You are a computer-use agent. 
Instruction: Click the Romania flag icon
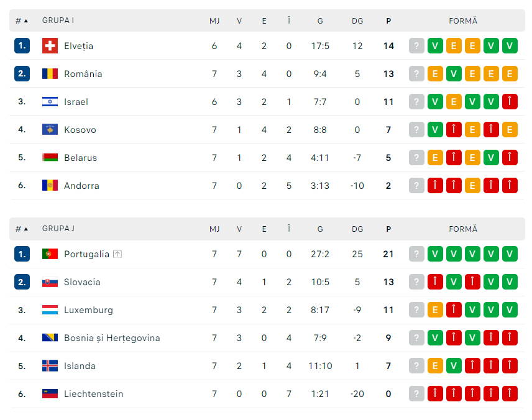(50, 73)
